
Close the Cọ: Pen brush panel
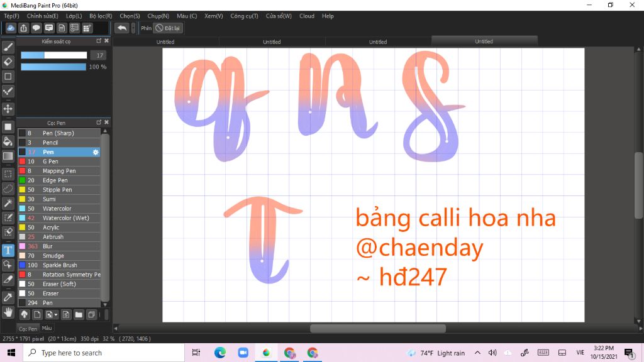(x=107, y=123)
